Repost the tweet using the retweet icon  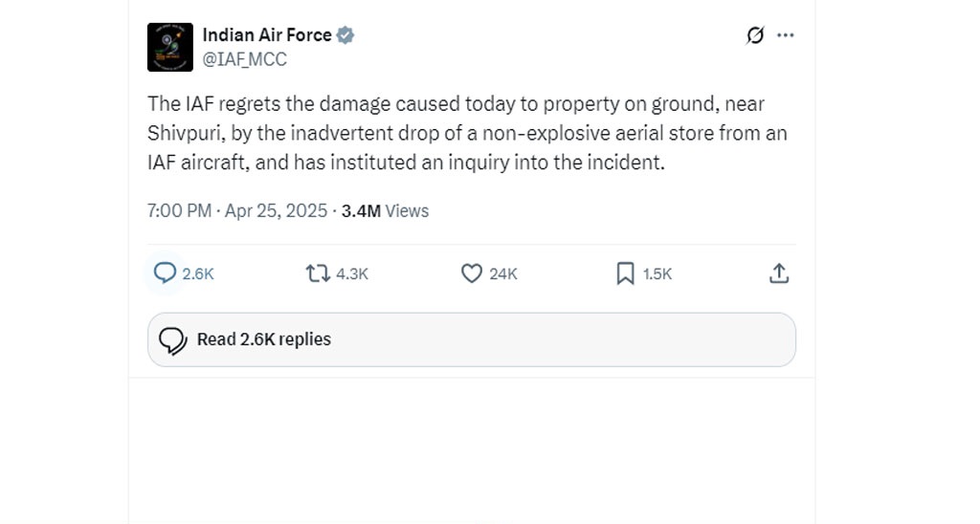point(318,273)
